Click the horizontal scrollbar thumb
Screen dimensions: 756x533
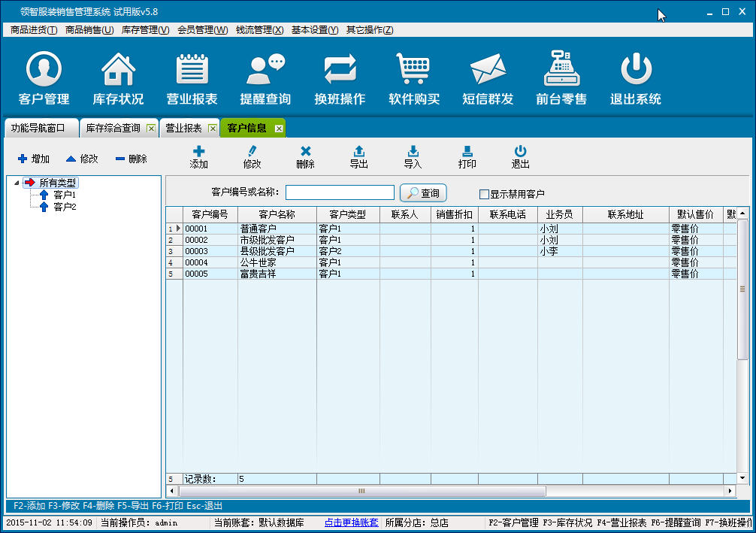point(362,491)
